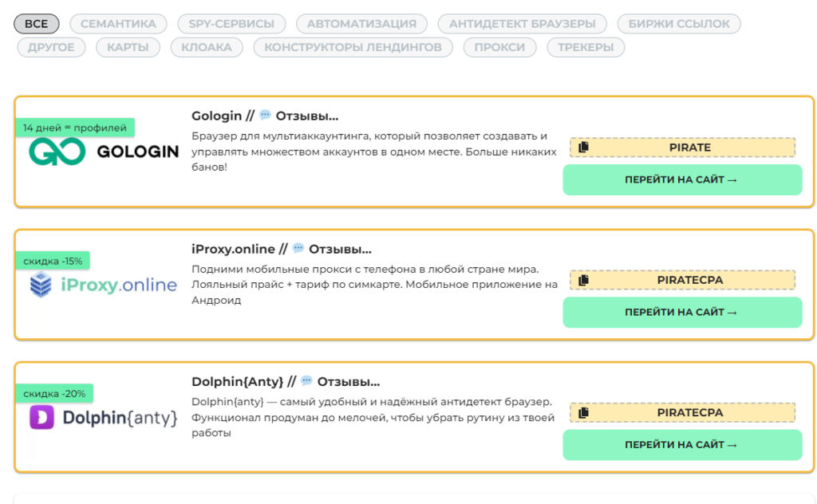Filter by SPY-СЕРВИСЫ category
This screenshot has height=504, width=817.
click(231, 24)
